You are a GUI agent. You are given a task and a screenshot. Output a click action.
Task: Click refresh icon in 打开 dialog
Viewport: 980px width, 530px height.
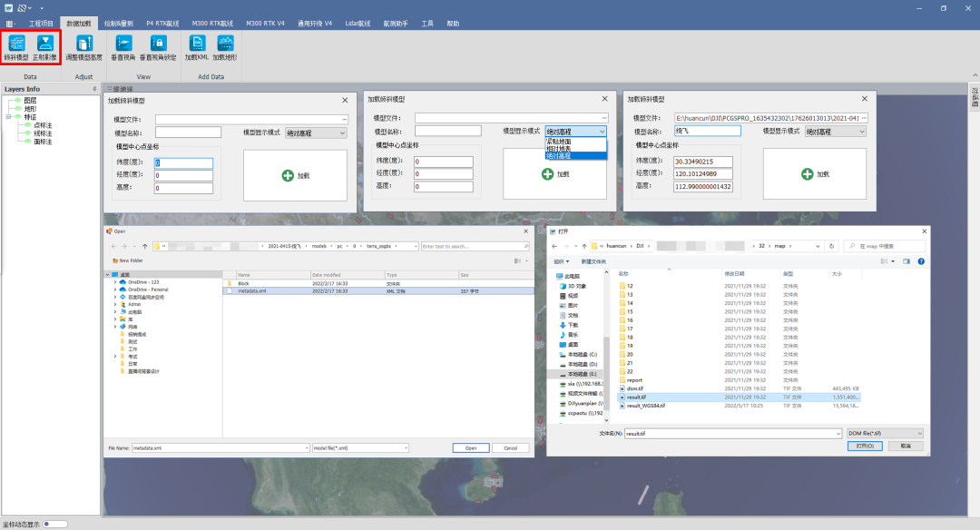831,246
